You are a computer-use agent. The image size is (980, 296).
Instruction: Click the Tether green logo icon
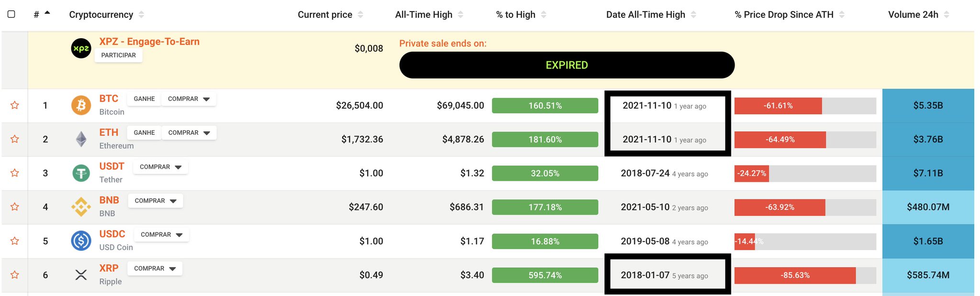[81, 173]
